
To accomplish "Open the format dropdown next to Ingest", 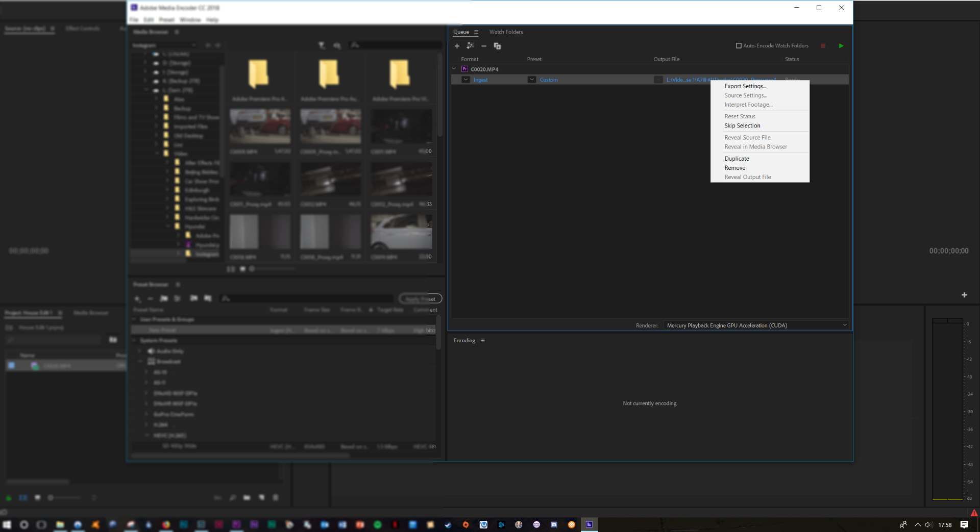I will coord(465,80).
